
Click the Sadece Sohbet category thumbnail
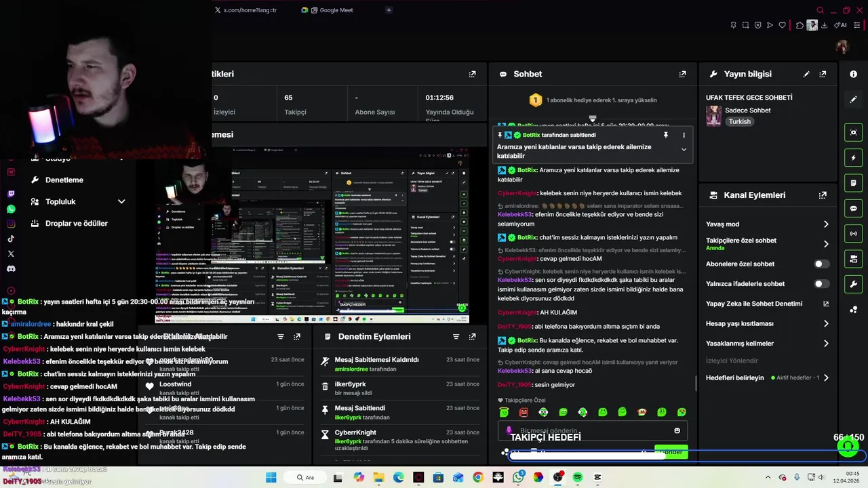[x=713, y=115]
